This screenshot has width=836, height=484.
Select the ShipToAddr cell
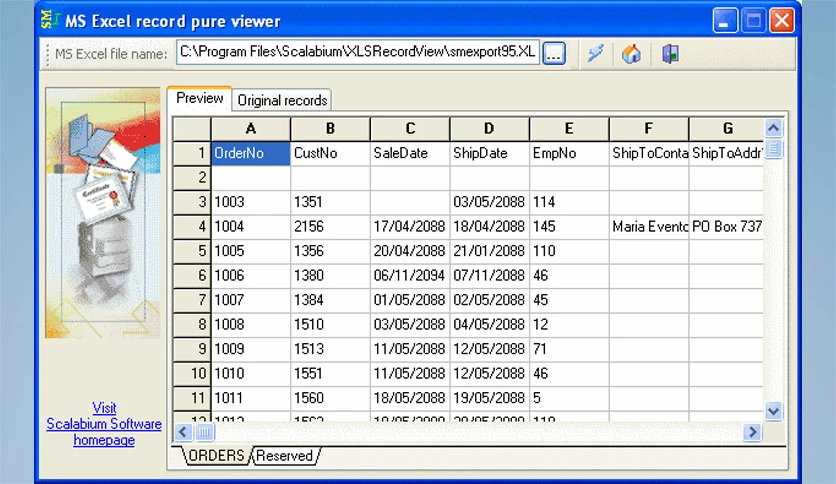click(726, 154)
